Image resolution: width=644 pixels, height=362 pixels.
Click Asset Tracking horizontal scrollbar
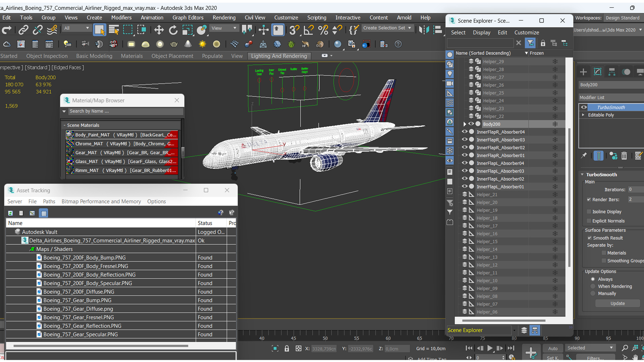click(x=101, y=346)
